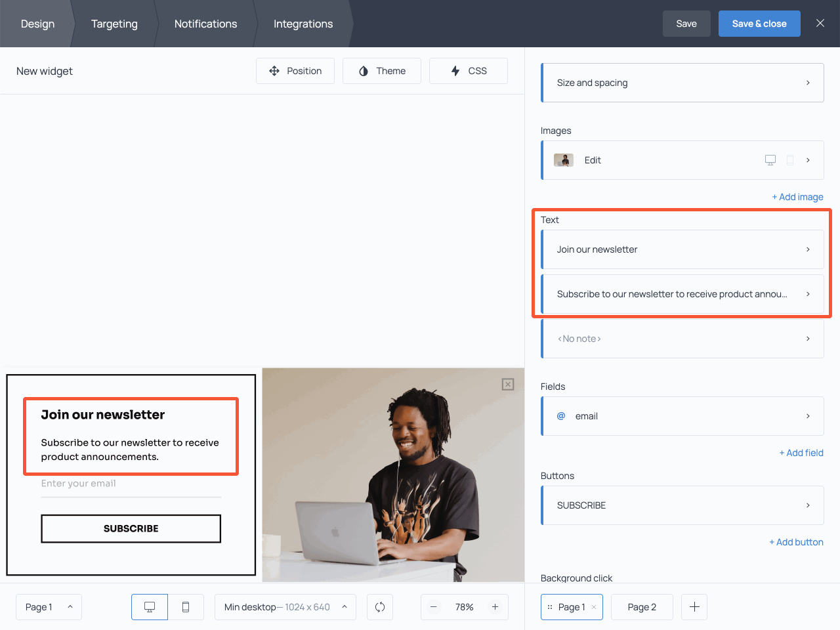Remove Page 1 using its small x
The image size is (840, 630).
(594, 607)
